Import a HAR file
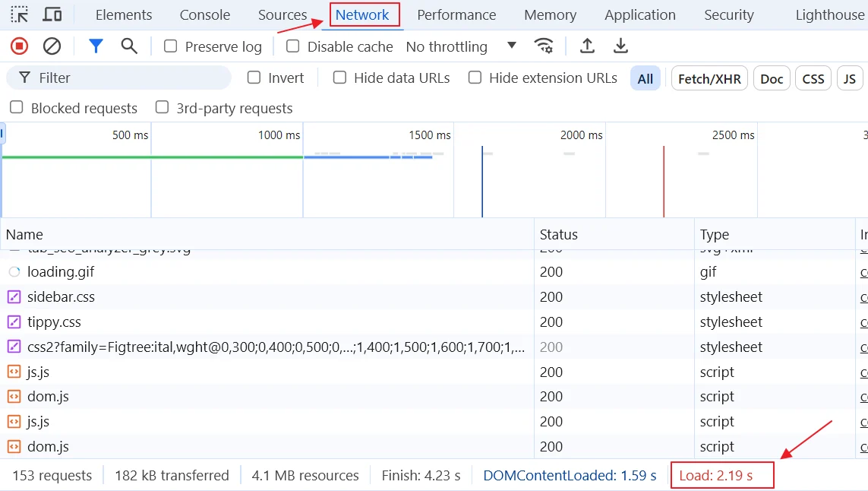This screenshot has height=491, width=868. coord(587,46)
